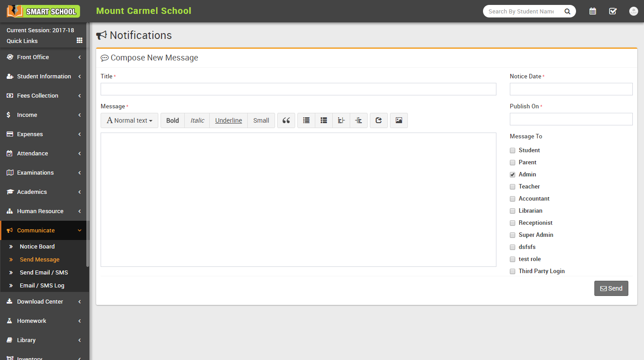Insert an ordered list in message

click(x=324, y=120)
